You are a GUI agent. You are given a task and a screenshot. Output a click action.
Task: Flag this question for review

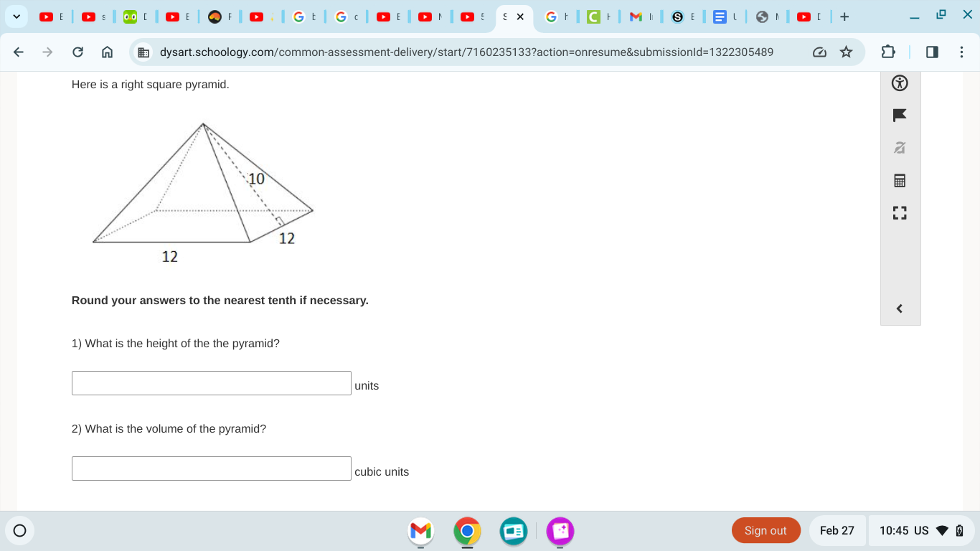coord(900,115)
